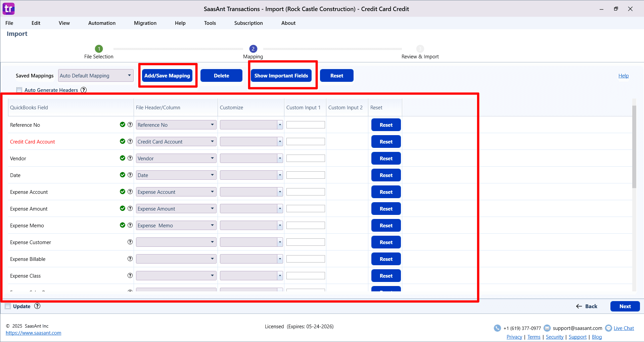This screenshot has width=644, height=342.
Task: Click green check mark for Vendor row
Action: pos(123,158)
